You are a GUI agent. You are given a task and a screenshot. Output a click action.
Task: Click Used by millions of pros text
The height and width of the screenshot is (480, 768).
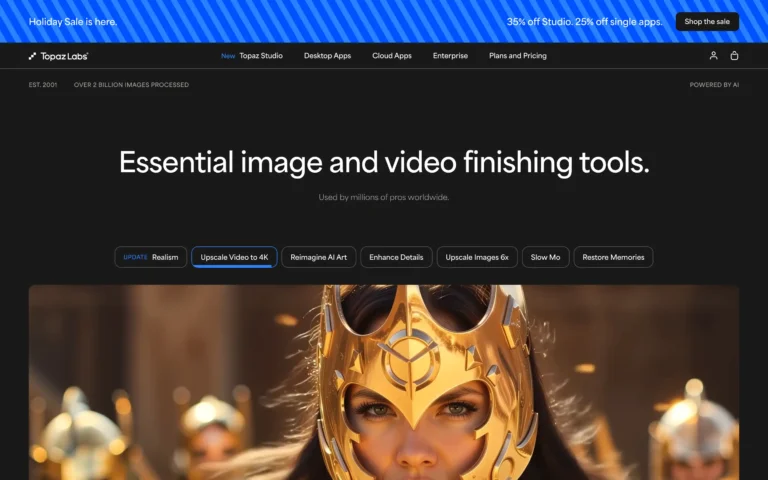(x=384, y=197)
